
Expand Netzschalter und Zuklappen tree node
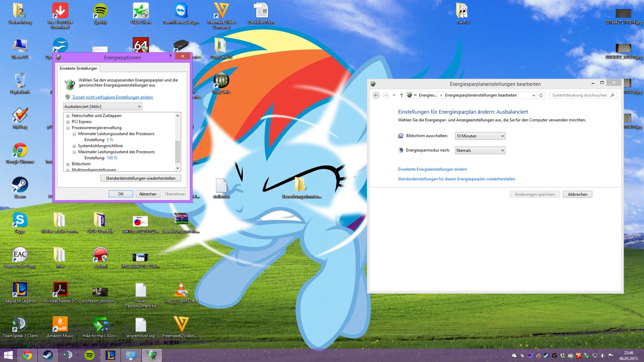(68, 116)
